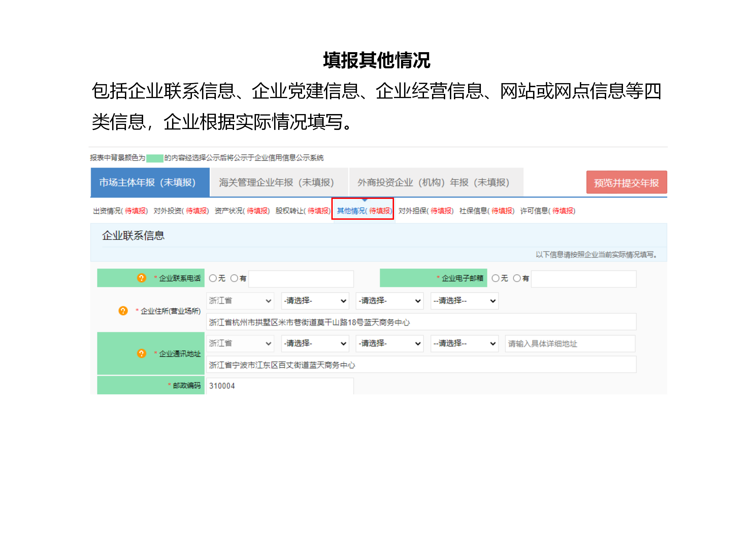Open the 浙江省 dropdown in 企业住所 row
The image size is (756, 534).
click(x=240, y=300)
